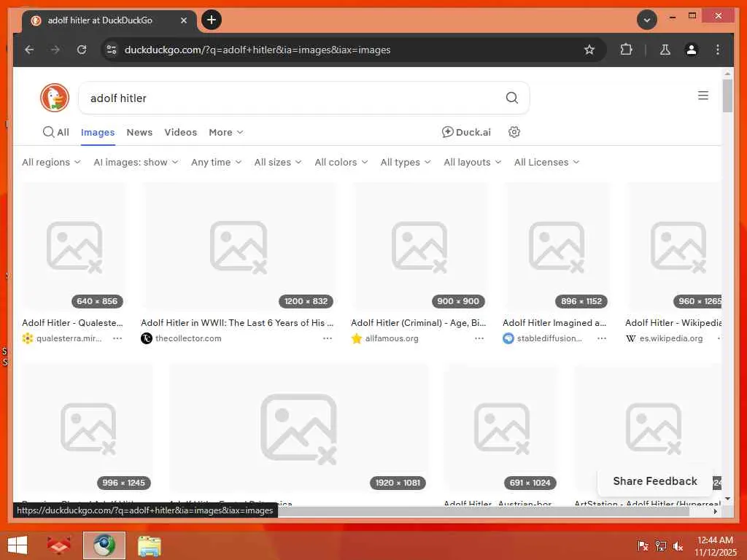Click the Share Feedback button
Viewport: 747px width, 560px height.
point(654,481)
